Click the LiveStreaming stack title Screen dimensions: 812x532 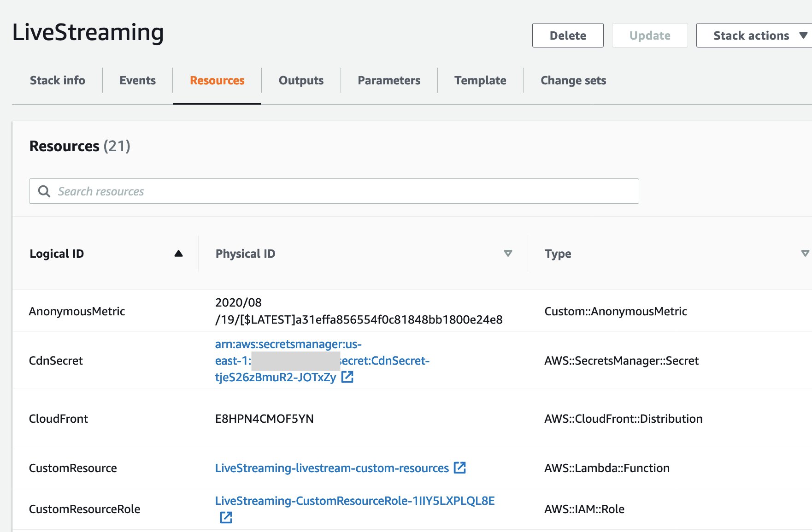tap(88, 32)
